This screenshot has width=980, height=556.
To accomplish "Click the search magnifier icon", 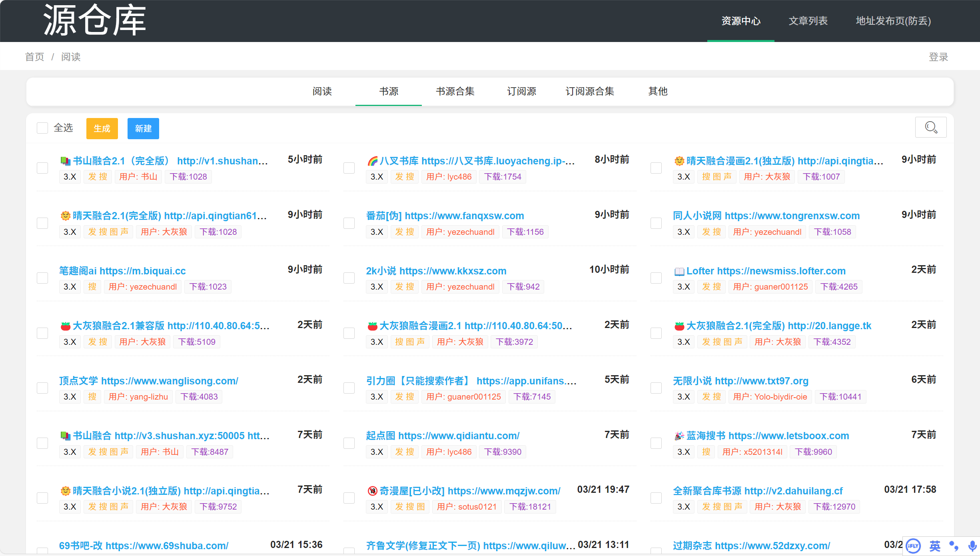I will click(931, 128).
